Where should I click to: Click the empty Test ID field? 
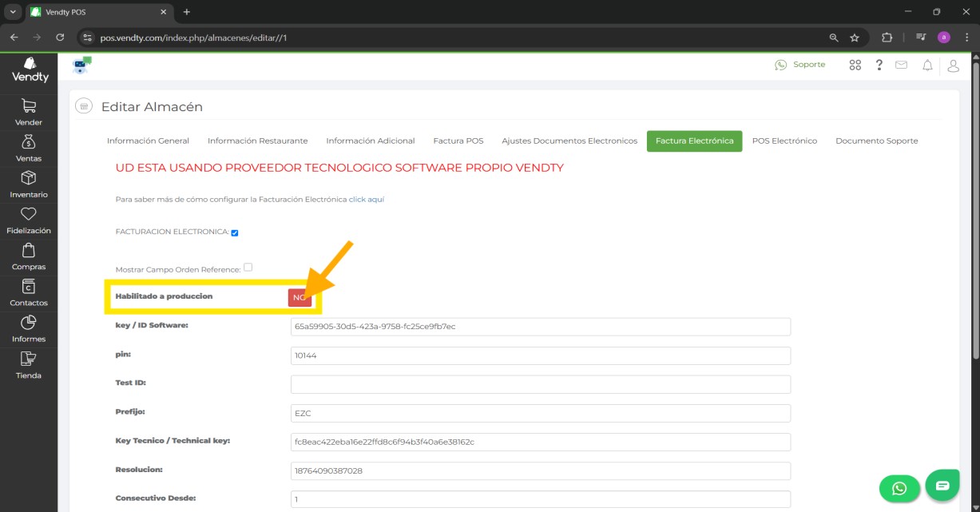541,384
